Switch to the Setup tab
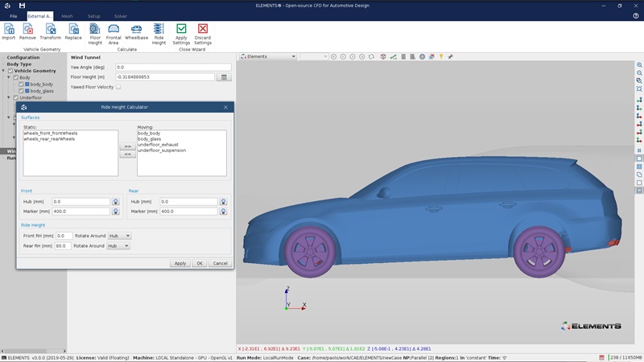644x362 pixels. pyautogui.click(x=93, y=16)
